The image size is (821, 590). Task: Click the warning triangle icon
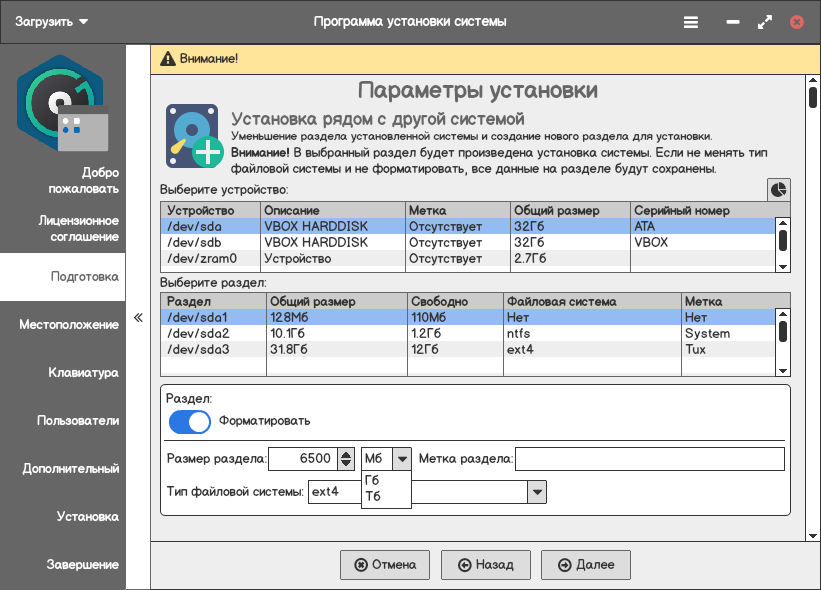point(168,59)
